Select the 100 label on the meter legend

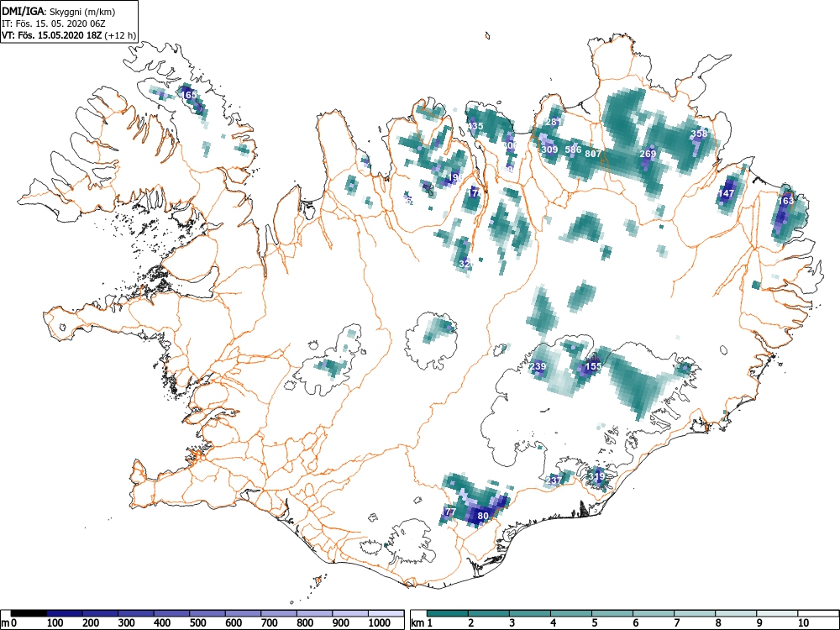click(x=55, y=623)
